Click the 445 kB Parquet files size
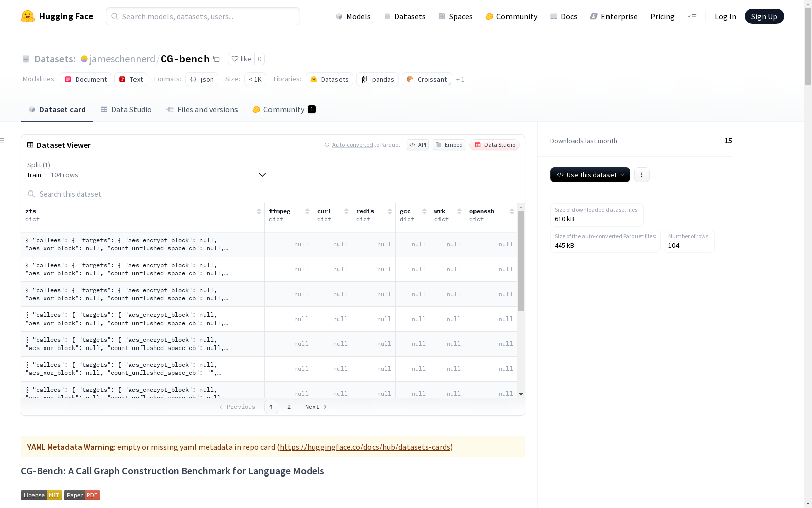Screen dimensions: 812x508 (564, 246)
